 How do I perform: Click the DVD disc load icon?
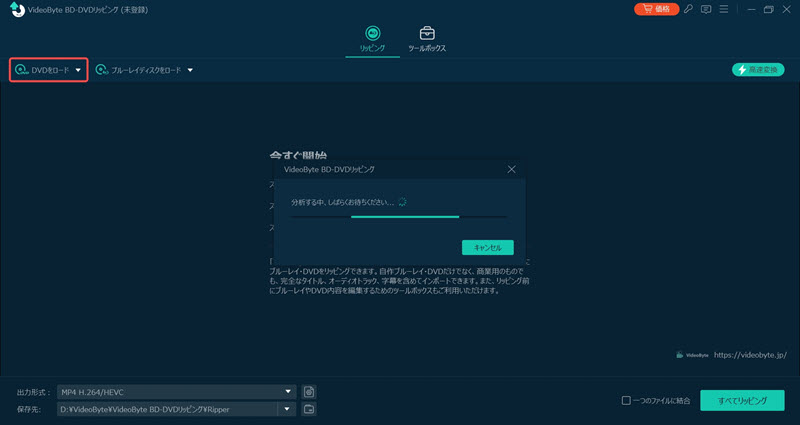(x=21, y=70)
